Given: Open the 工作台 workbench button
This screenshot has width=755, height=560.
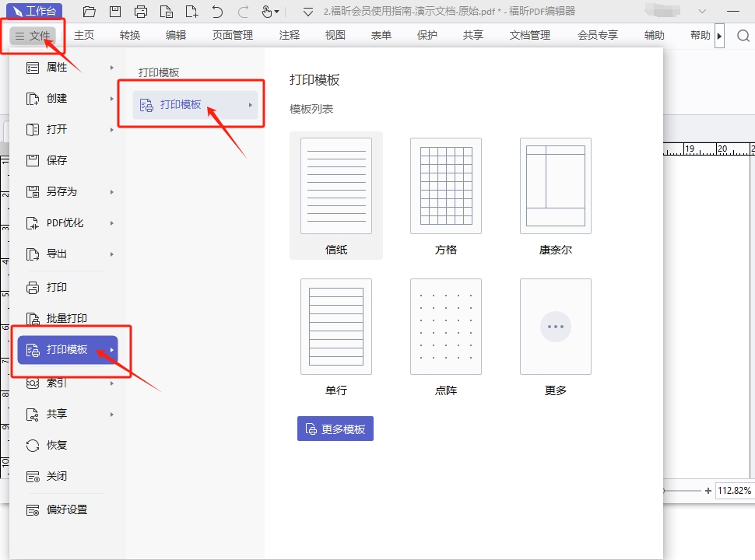Looking at the screenshot, I should tap(33, 12).
